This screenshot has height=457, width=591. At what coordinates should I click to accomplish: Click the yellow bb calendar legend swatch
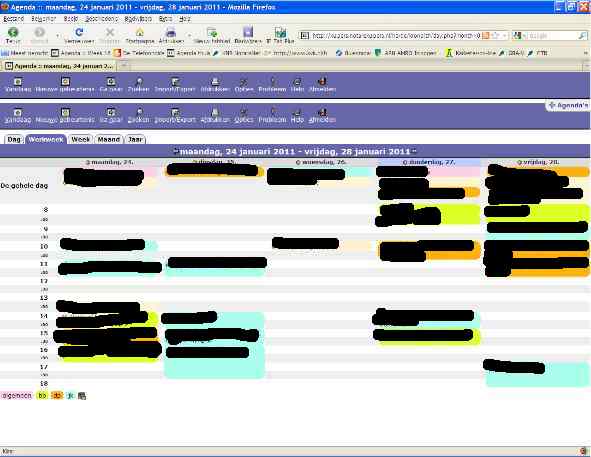click(x=42, y=396)
